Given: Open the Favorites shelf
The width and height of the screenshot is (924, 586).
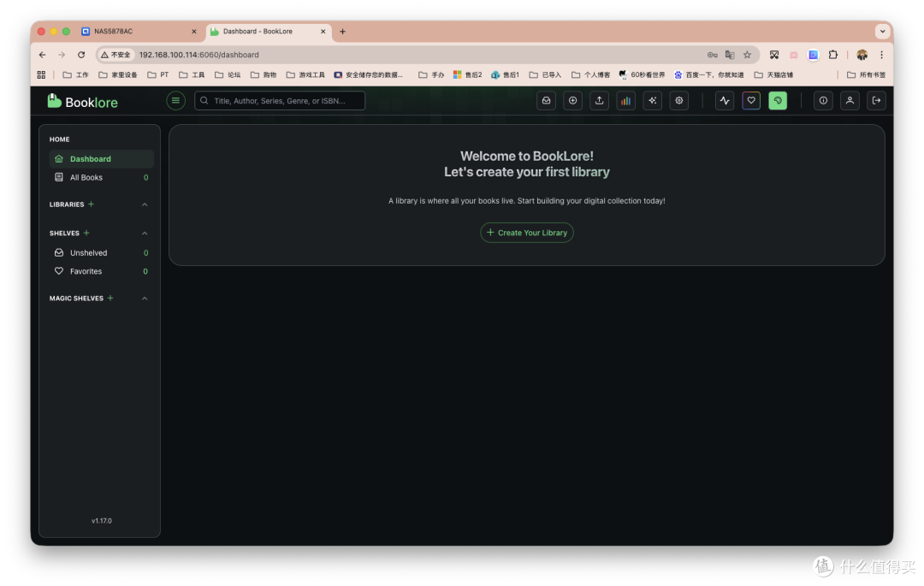Looking at the screenshot, I should click(101, 271).
